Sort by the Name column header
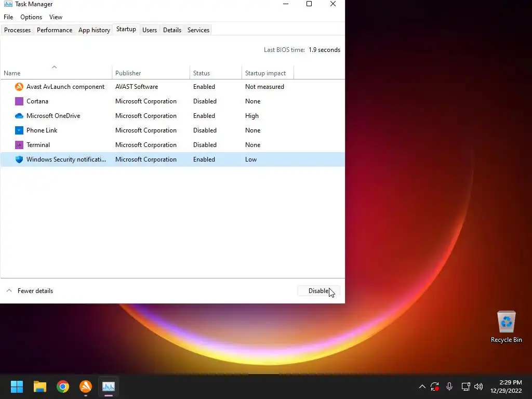 point(56,73)
